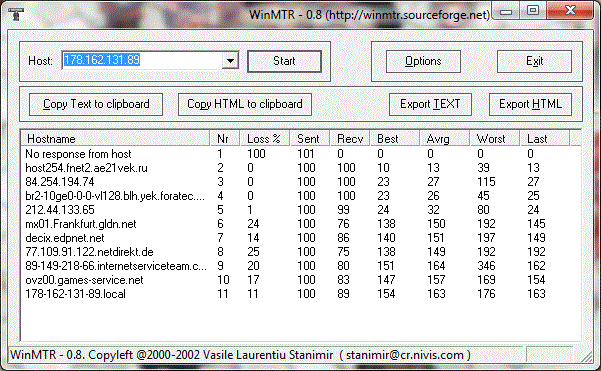
Task: Select the 77.109.91.122.netdirekt.de row
Action: click(x=301, y=252)
